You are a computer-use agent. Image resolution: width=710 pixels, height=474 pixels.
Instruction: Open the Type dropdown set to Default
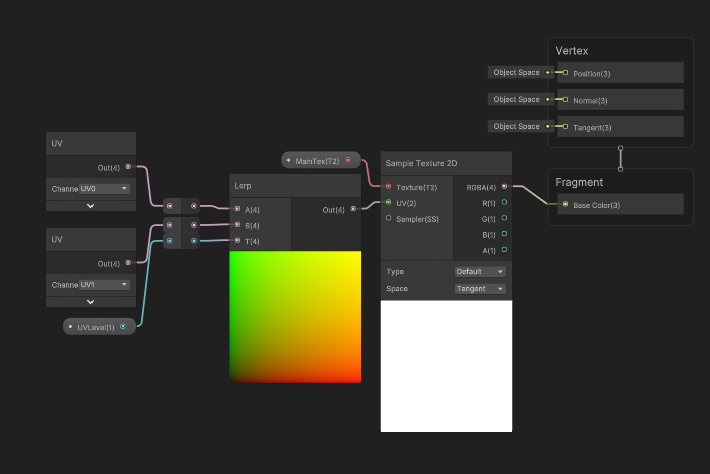click(x=480, y=271)
